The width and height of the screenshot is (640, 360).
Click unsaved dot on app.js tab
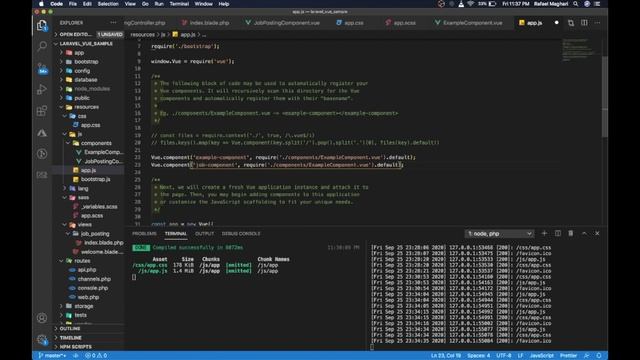[x=556, y=23]
